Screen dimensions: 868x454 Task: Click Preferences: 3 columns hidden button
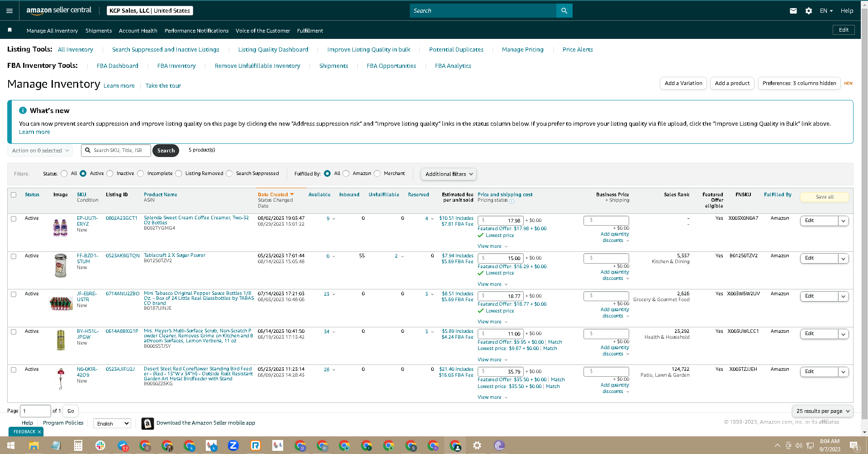(799, 83)
